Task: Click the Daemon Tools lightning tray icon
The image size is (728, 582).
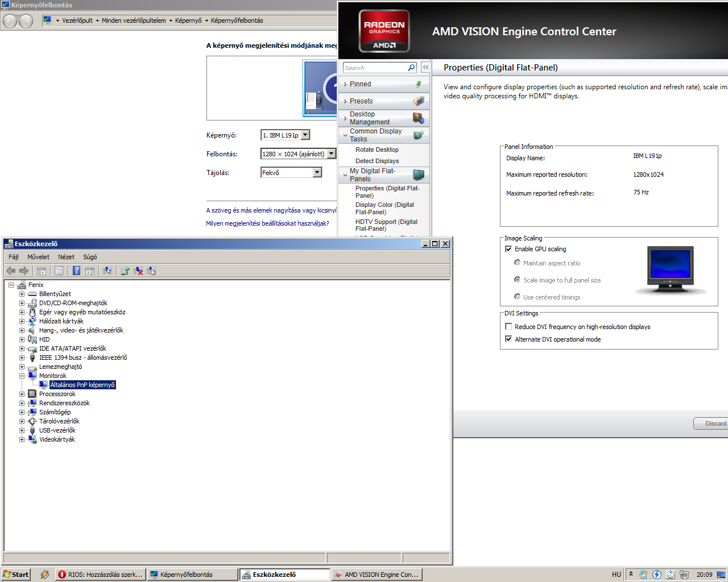Action: (657, 575)
